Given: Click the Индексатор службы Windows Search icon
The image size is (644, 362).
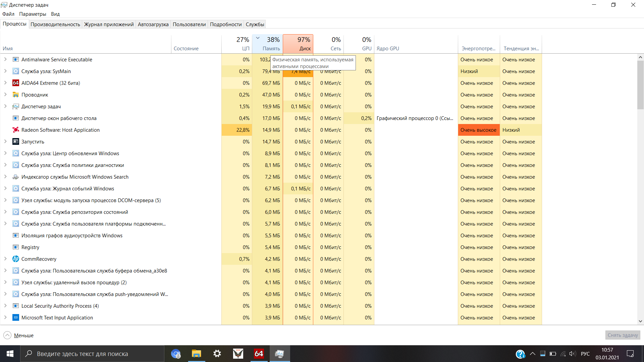Looking at the screenshot, I should 15,177.
